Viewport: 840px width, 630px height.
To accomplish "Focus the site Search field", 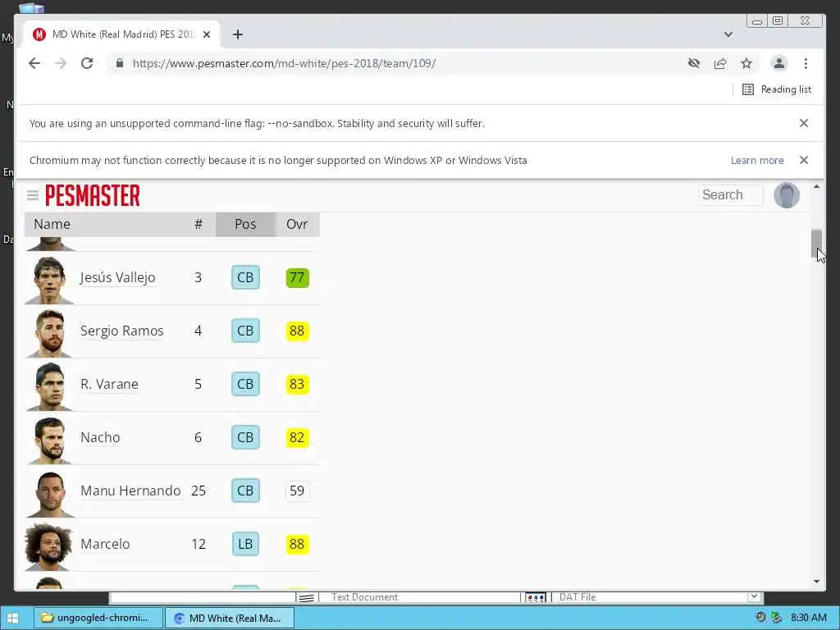I will [x=731, y=195].
